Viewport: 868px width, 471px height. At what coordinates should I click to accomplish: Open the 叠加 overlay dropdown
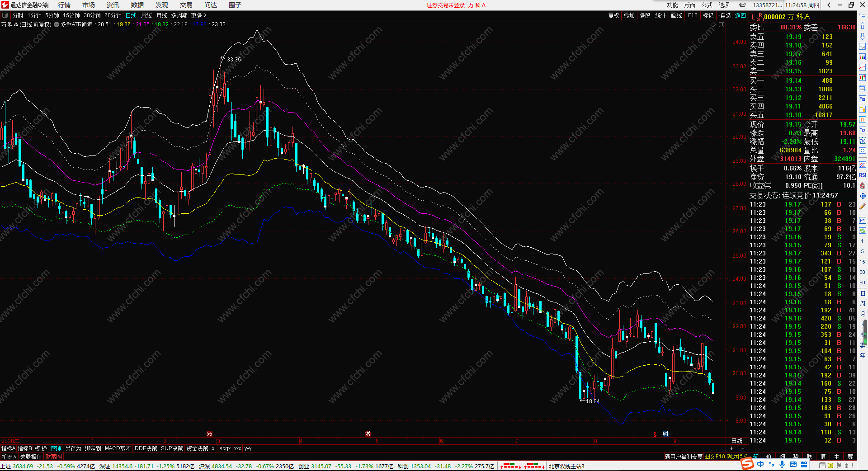coord(629,15)
